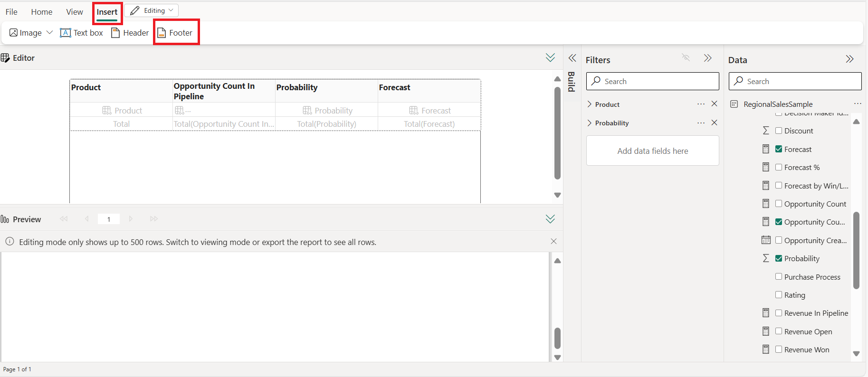
Task: Add a Text box to the report
Action: (82, 33)
